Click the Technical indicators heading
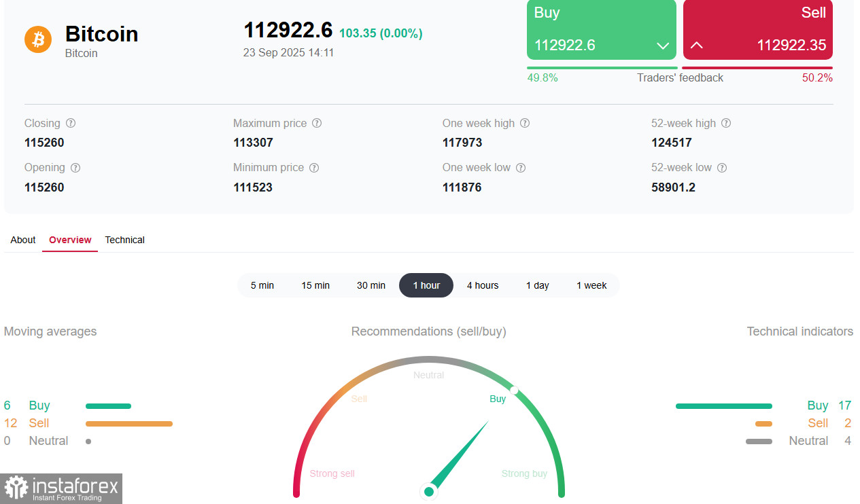This screenshot has width=860, height=504. (800, 331)
